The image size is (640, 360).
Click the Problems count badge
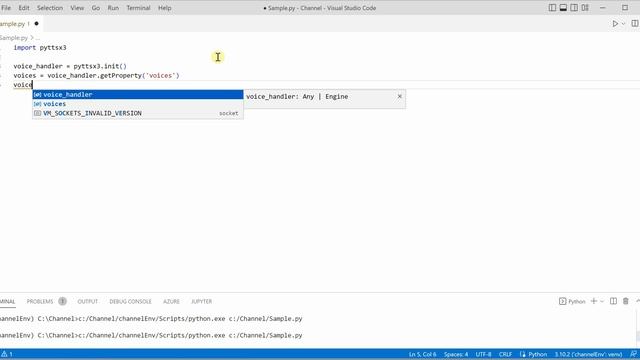coord(62,301)
